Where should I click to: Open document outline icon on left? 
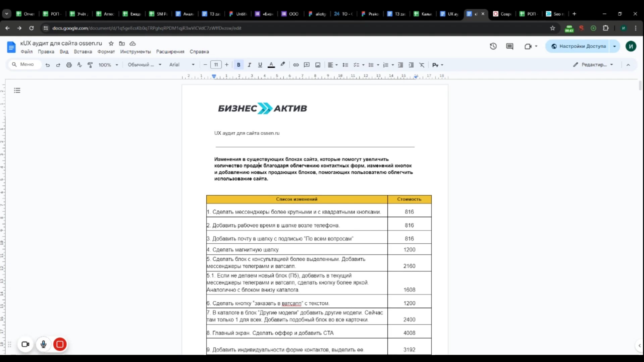pyautogui.click(x=17, y=90)
